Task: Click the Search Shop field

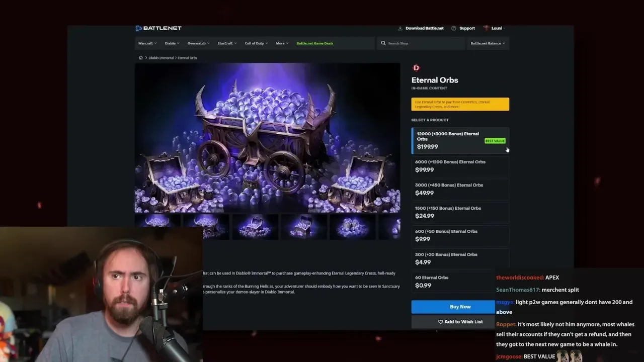Action: coord(421,43)
